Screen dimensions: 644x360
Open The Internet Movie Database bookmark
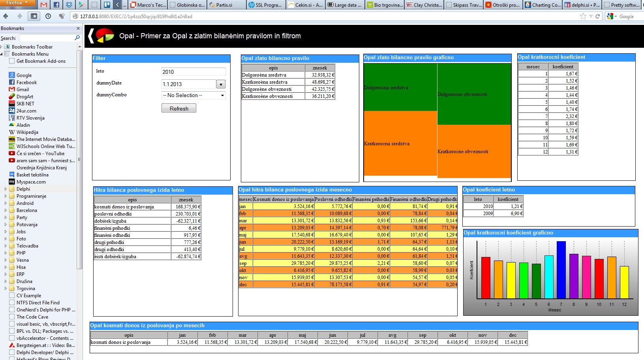[x=45, y=139]
